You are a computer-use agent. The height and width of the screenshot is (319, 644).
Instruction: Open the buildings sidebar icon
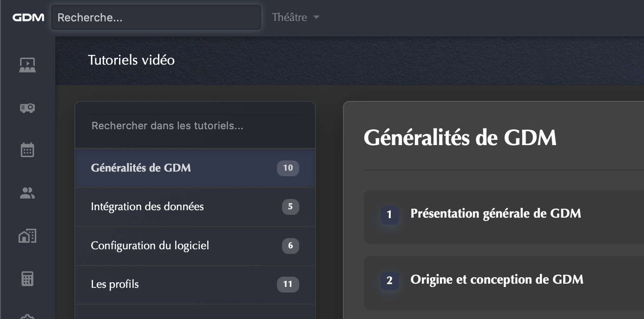(27, 236)
